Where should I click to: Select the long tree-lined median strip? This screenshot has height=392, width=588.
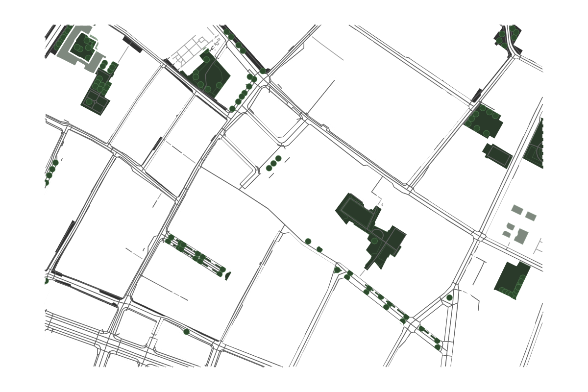pos(196,255)
